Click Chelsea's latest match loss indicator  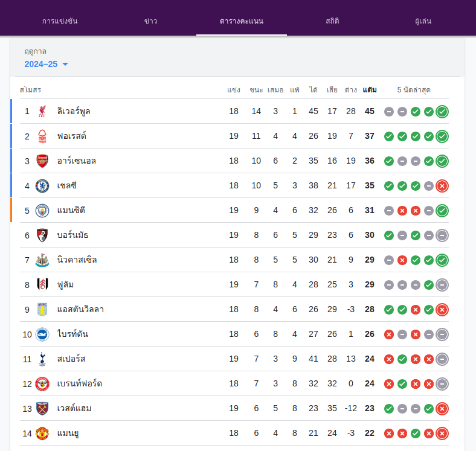tap(442, 186)
